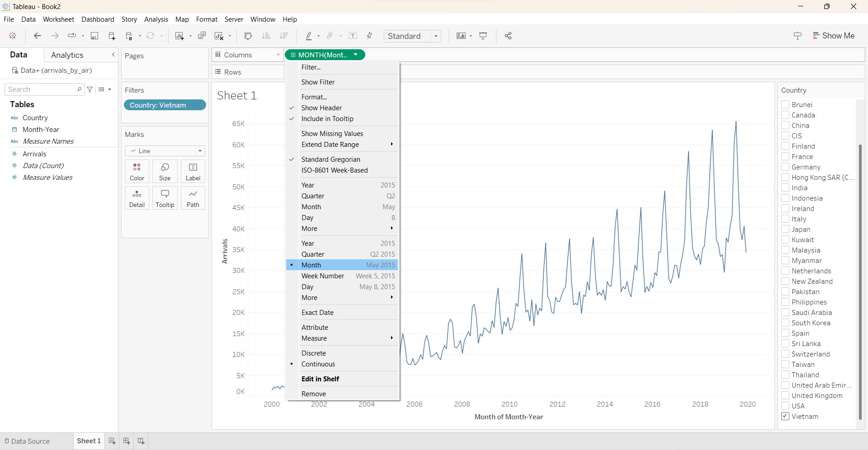This screenshot has height=450, width=868.
Task: Click the Search fields input box
Action: point(42,89)
